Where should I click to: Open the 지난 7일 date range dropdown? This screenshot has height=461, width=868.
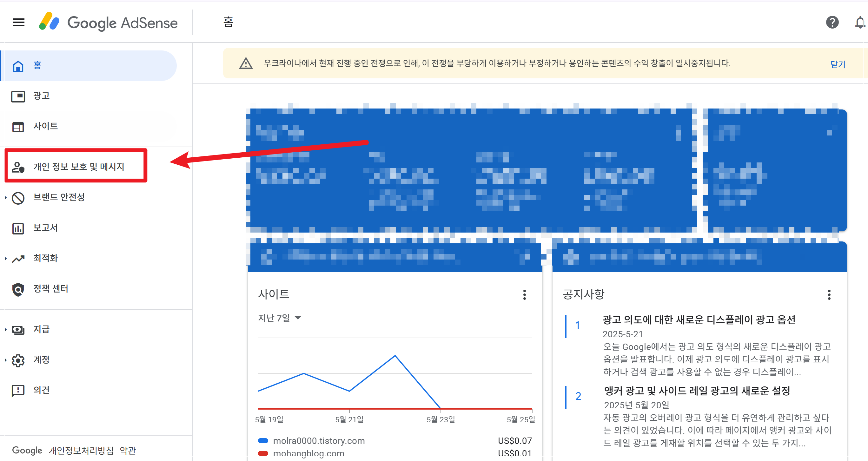click(x=279, y=318)
